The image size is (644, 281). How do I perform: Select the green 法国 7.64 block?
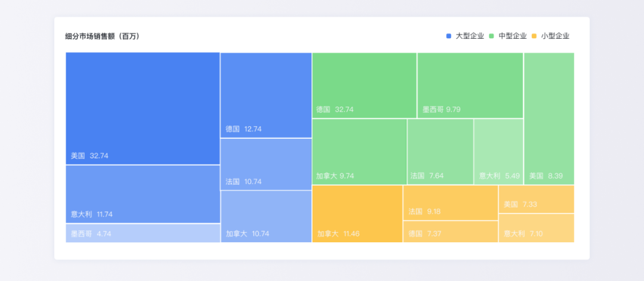[440, 151]
